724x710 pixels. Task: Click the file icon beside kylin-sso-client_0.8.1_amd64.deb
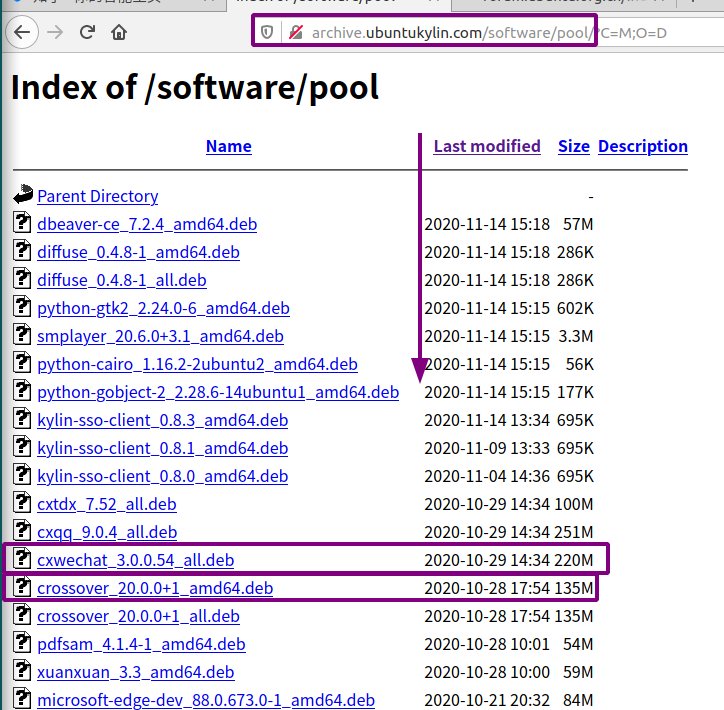(x=22, y=446)
